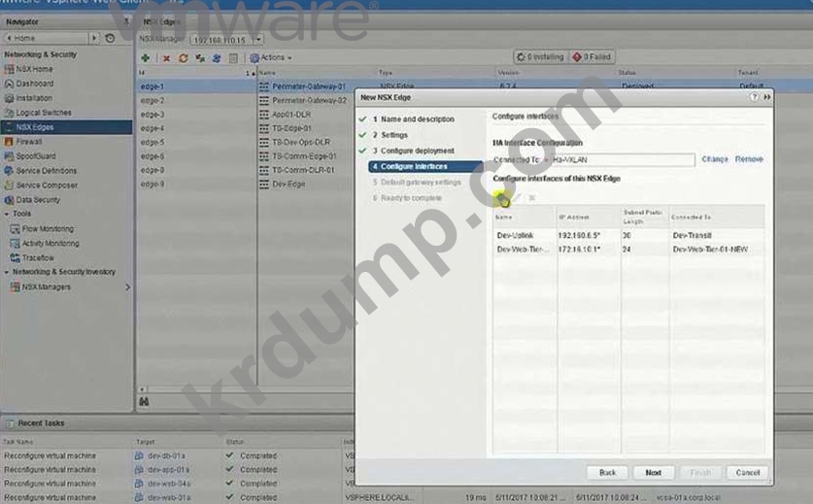
Task: Click the horizontal scrollbar left arrow
Action: 142,388
